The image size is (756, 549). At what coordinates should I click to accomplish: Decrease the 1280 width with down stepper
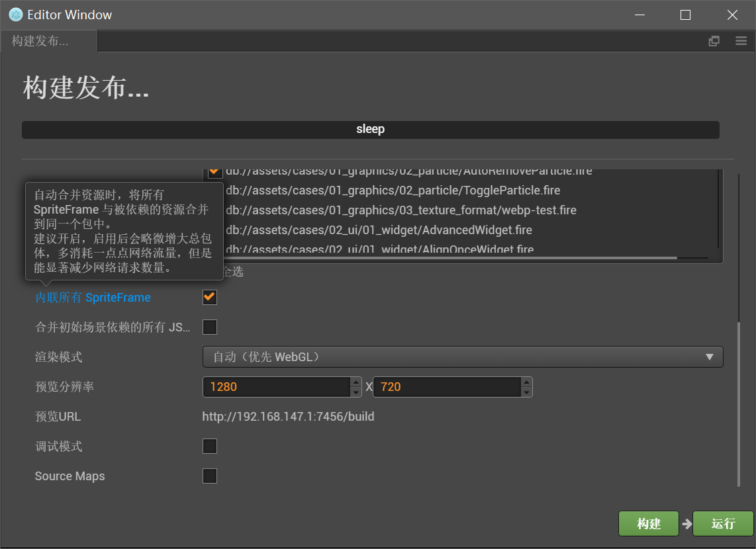(x=355, y=392)
